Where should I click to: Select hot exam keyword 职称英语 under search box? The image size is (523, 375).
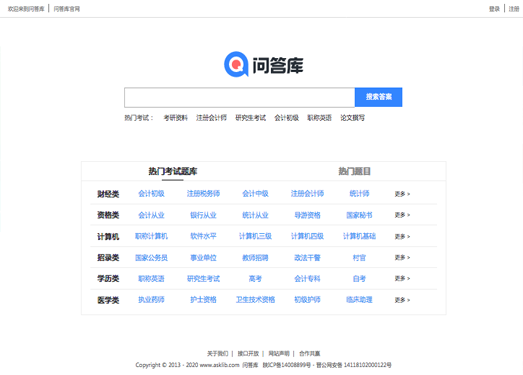[319, 118]
